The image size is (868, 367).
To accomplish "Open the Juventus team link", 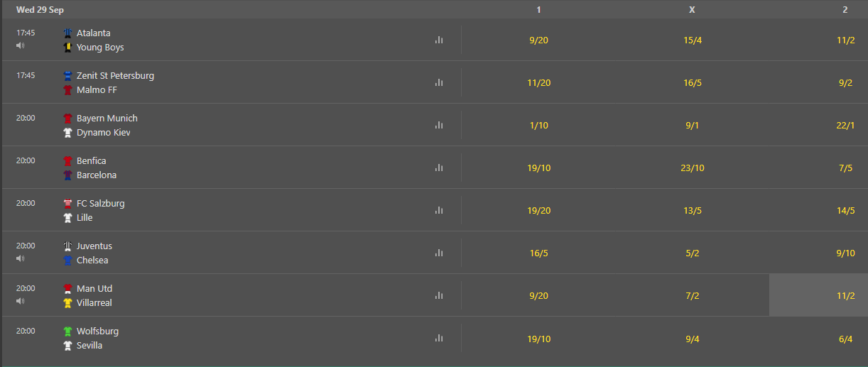I will pos(94,246).
